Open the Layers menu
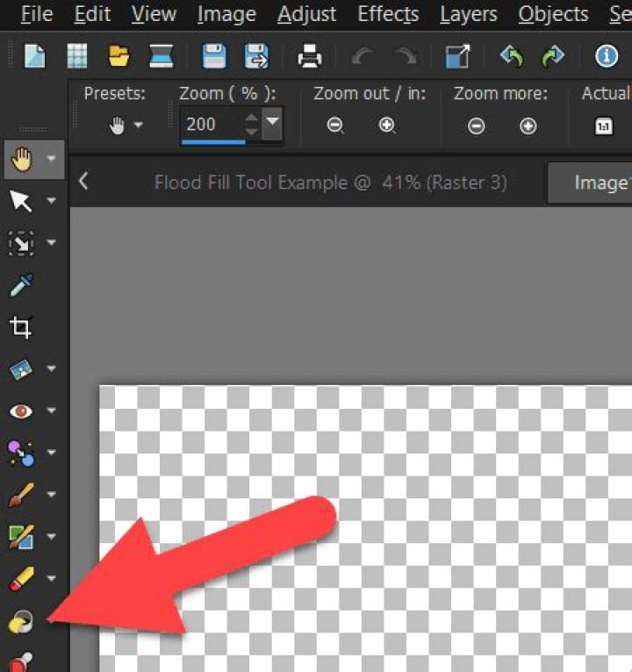This screenshot has height=672, width=632. (468, 14)
